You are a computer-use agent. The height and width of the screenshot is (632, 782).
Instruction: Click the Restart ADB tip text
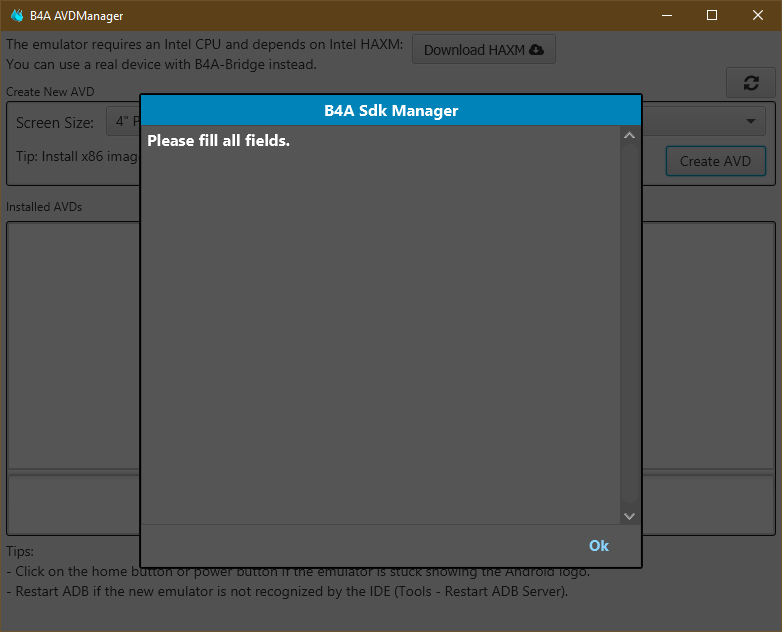pyautogui.click(x=287, y=592)
